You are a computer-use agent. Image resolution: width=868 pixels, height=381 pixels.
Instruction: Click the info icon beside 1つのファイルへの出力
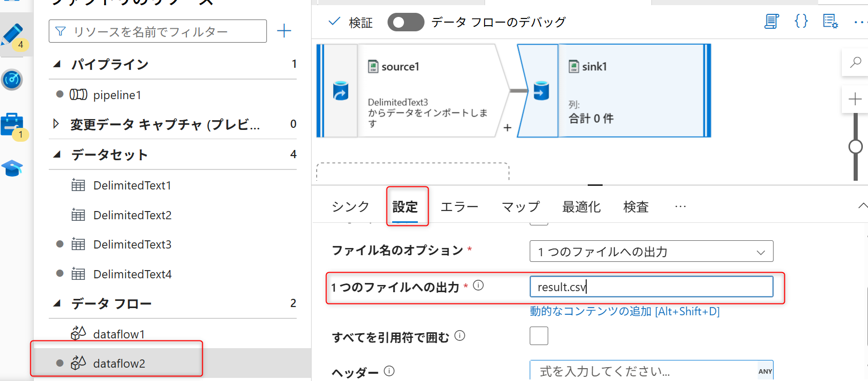coord(478,285)
